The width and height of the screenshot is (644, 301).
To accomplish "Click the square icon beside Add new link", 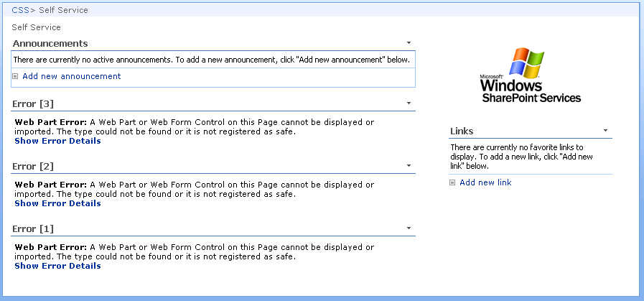I will [452, 183].
